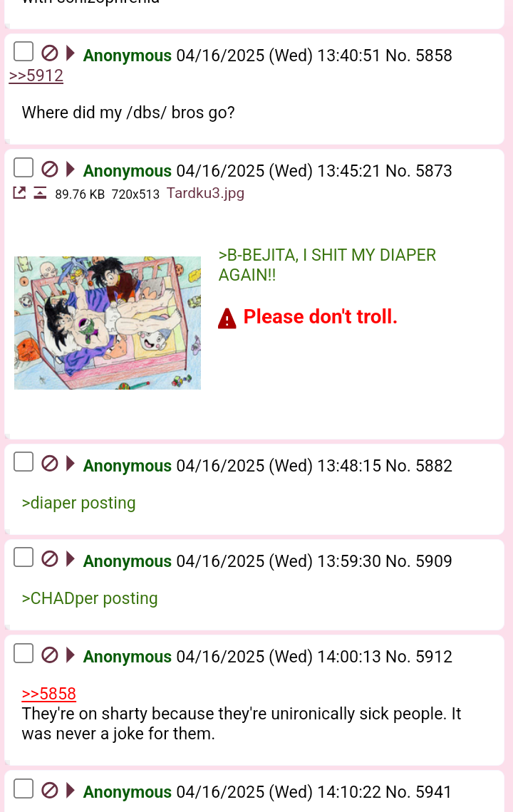Open the Tardku3.jpg filename link
Screen dimensions: 513x812
pyautogui.click(x=205, y=193)
